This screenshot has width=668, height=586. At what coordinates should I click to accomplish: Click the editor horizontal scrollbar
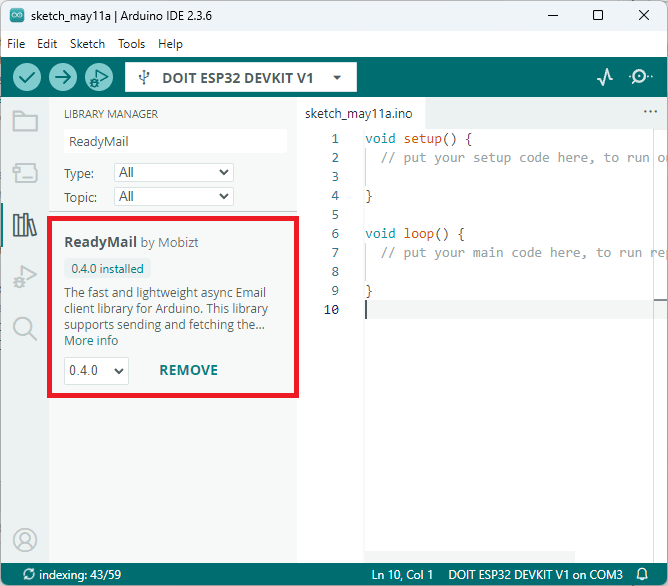[469, 556]
